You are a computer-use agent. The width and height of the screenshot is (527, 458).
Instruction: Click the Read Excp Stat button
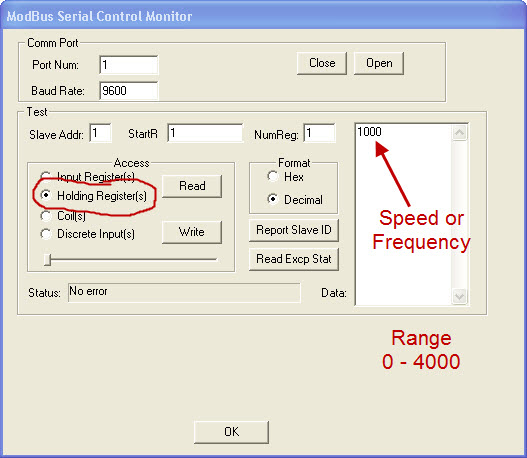tap(294, 259)
